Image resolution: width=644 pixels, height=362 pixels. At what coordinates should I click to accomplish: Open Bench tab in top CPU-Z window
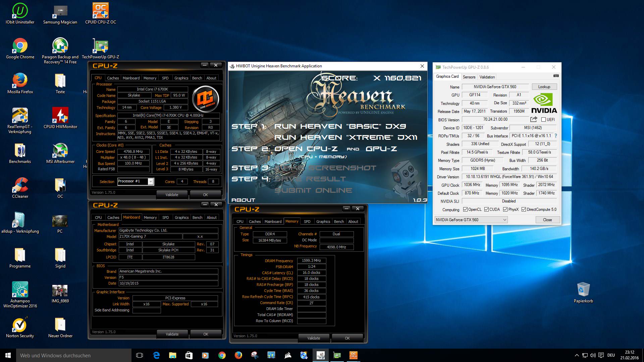pyautogui.click(x=197, y=78)
